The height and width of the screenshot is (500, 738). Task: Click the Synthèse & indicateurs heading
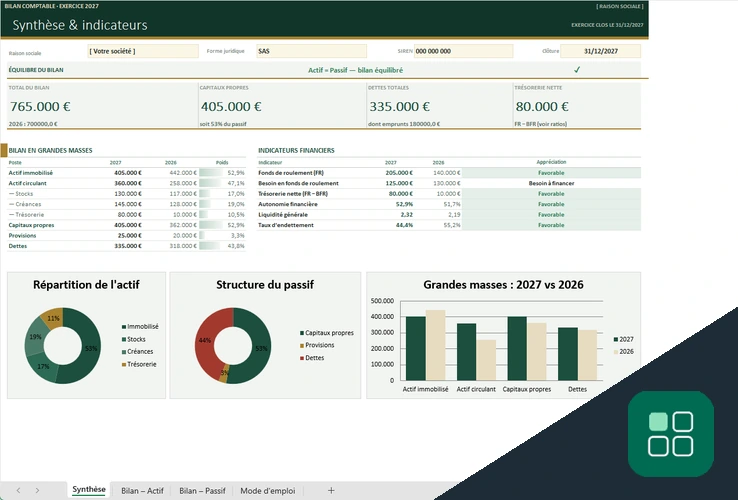(x=80, y=25)
